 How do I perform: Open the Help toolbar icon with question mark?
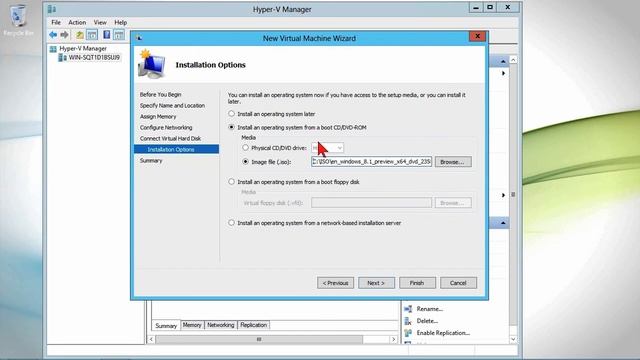pyautogui.click(x=107, y=35)
